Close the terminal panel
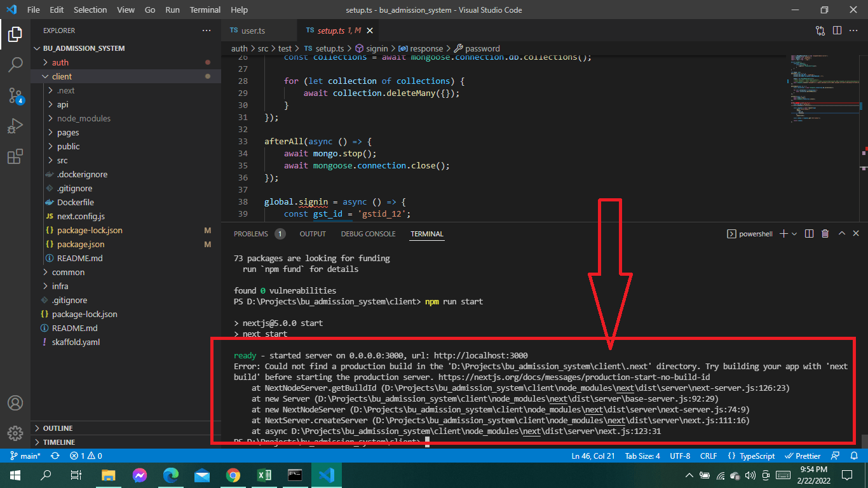868x488 pixels. 857,234
